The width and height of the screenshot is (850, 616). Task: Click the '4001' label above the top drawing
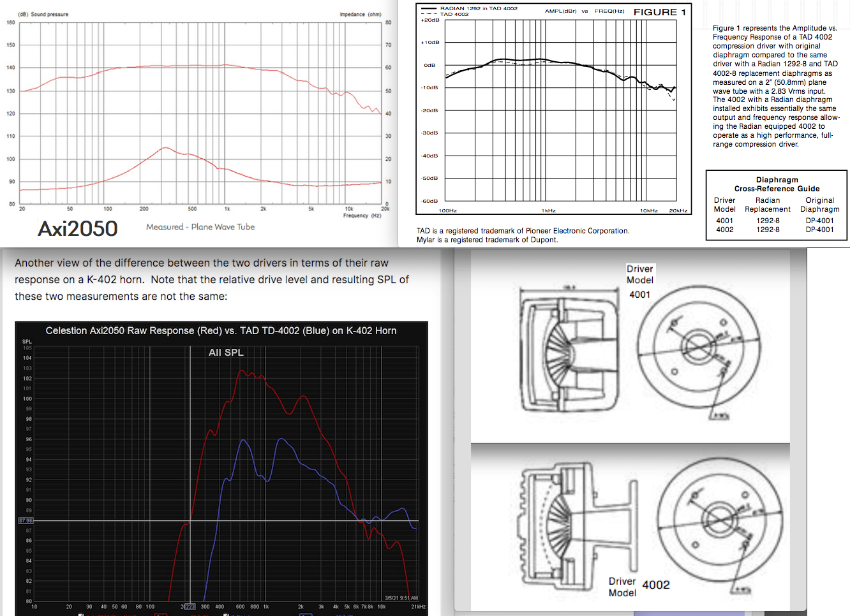(x=640, y=295)
